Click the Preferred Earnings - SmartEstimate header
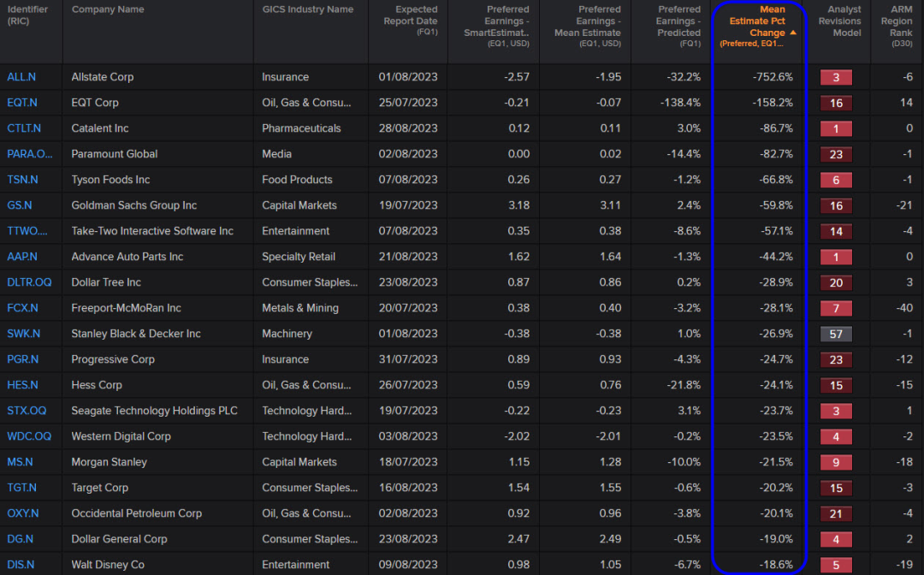This screenshot has height=575, width=924. point(496,26)
